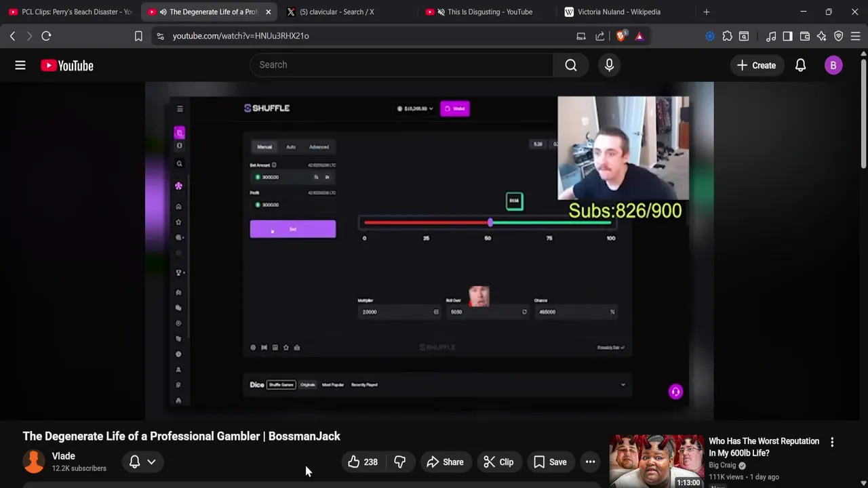Open 'Who Has The Worst Reputation' video title

coord(764,447)
